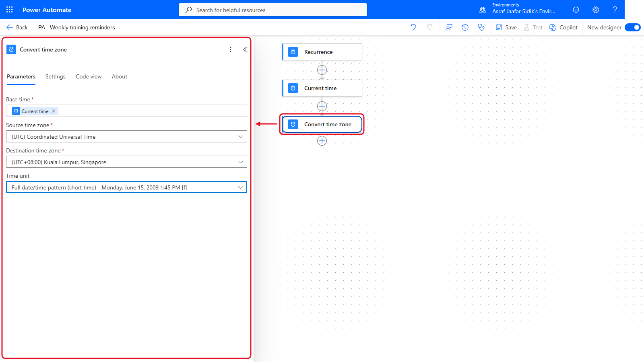This screenshot has height=362, width=644.
Task: Toggle the New designer switch
Action: tap(633, 27)
